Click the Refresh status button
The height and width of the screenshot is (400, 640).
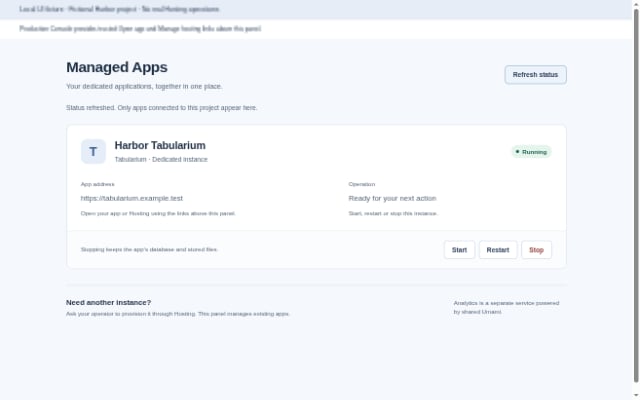pyautogui.click(x=535, y=75)
